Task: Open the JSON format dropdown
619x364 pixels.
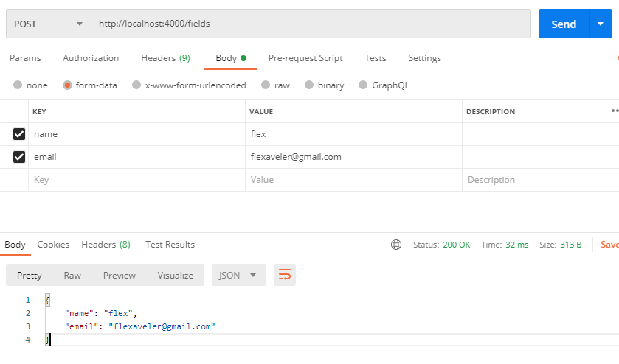Action: point(239,275)
